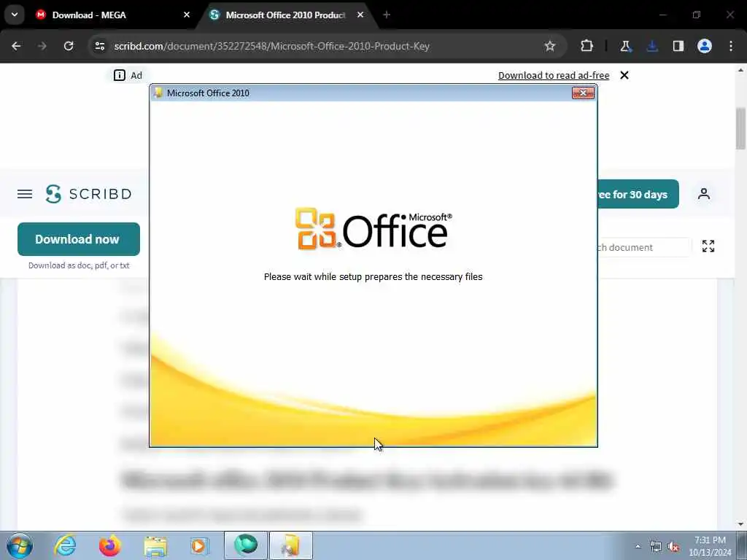The image size is (747, 560).
Task: Open Chrome Labs flask icon
Action: [625, 46]
